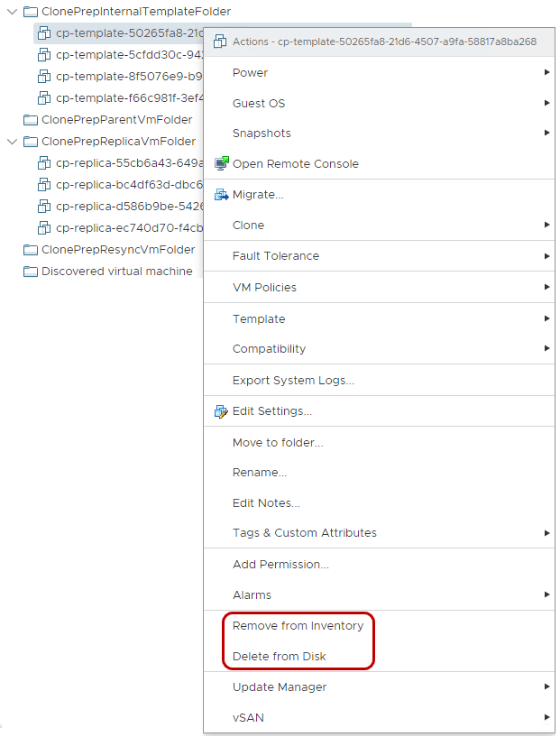
Task: Expand the ClonePrepResyncVmFolder chevron
Action: [x=12, y=250]
